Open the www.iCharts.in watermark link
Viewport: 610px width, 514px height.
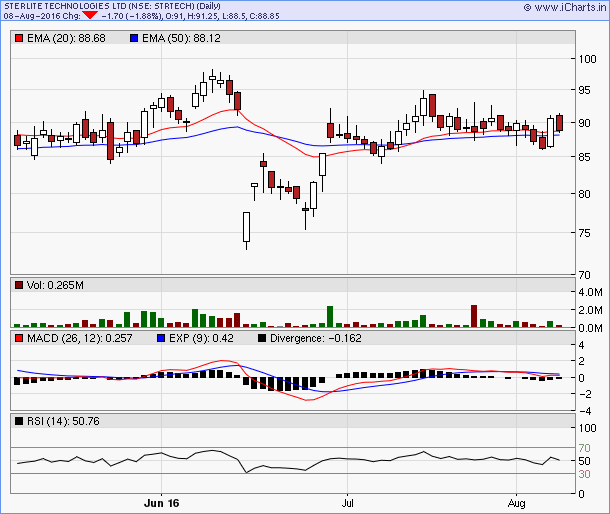[x=565, y=7]
